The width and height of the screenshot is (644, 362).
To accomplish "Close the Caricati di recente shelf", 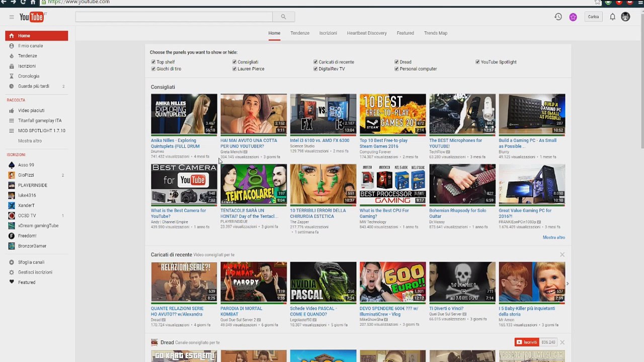I will 562,255.
